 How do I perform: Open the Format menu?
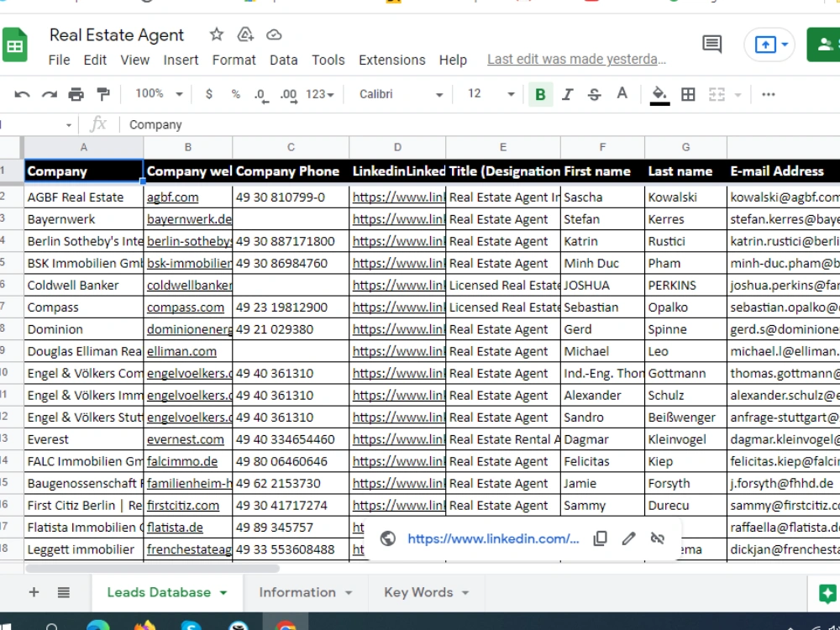tap(234, 60)
